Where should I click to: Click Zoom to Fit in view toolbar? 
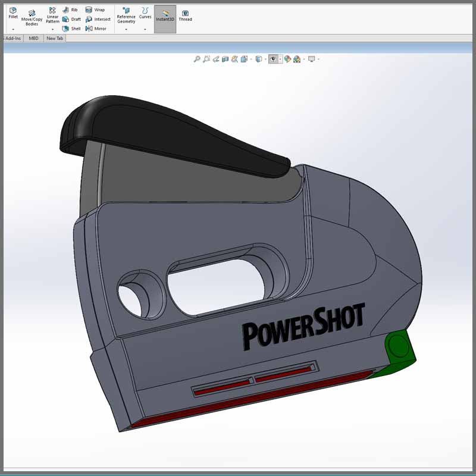(197, 59)
